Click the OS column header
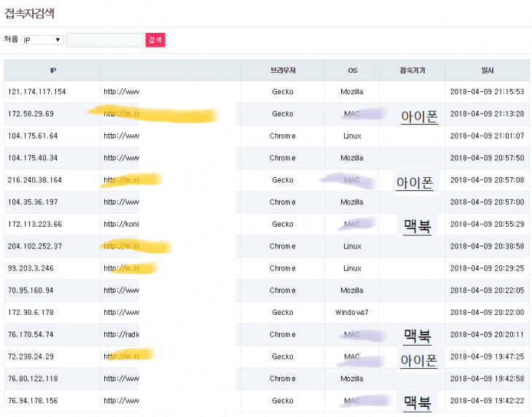The width and height of the screenshot is (532, 417). [x=352, y=71]
